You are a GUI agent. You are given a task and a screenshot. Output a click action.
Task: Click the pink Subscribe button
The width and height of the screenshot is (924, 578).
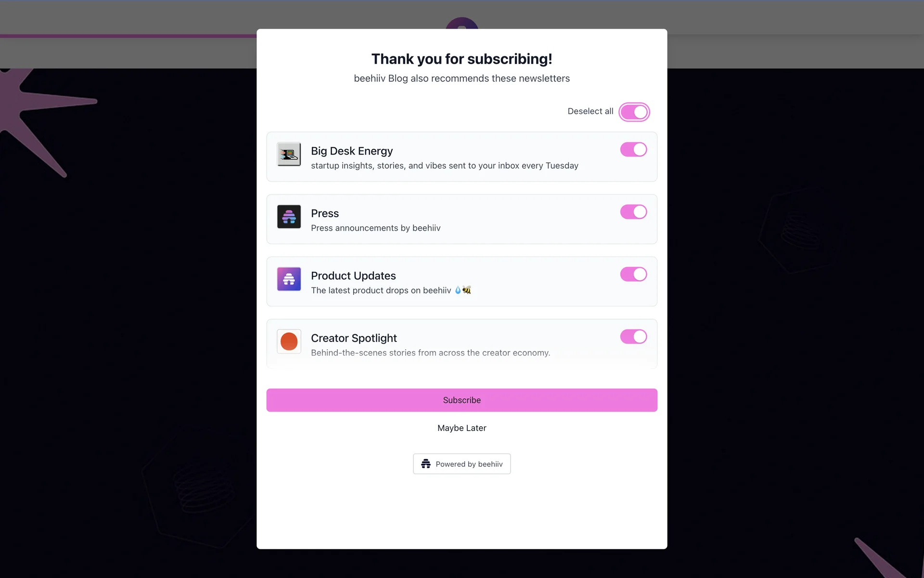click(462, 400)
